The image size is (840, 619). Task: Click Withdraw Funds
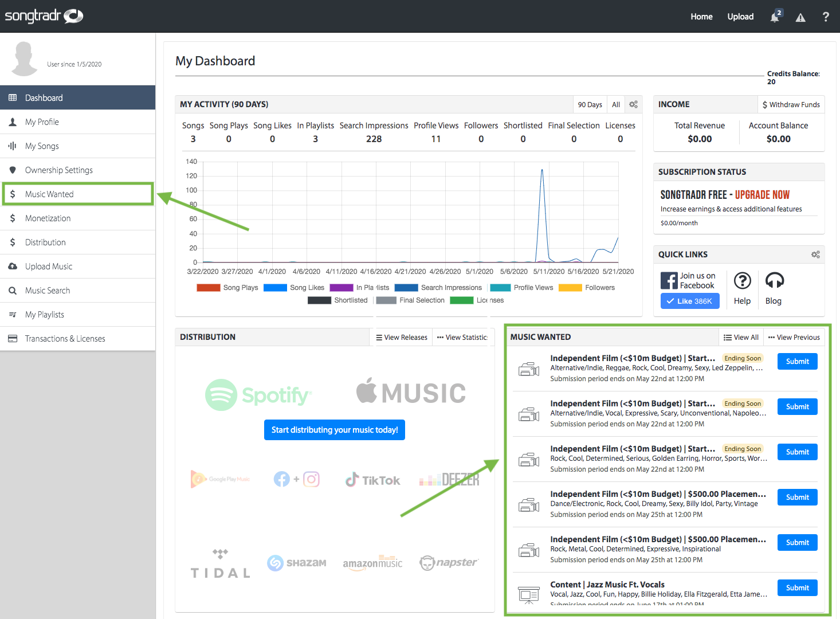791,104
